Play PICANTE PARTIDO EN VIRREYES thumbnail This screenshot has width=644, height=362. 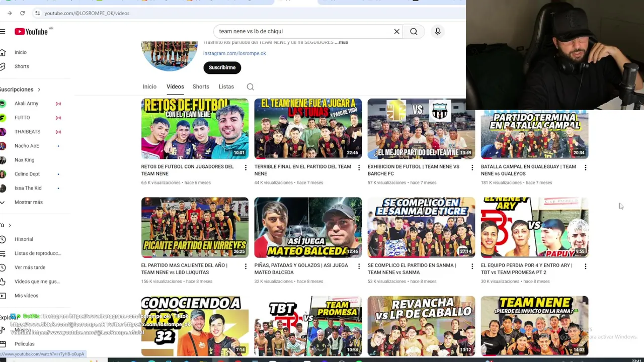(x=195, y=227)
